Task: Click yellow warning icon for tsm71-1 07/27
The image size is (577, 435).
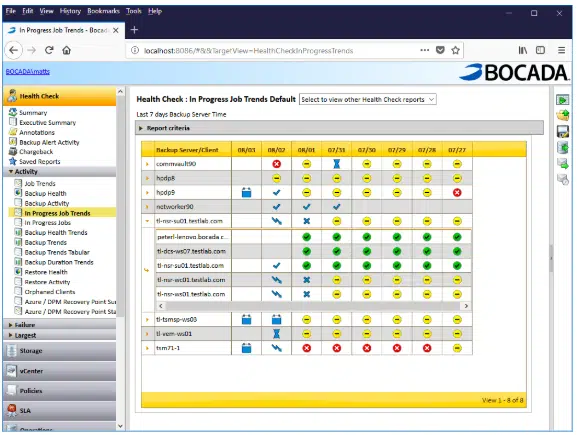Action: coord(457,348)
